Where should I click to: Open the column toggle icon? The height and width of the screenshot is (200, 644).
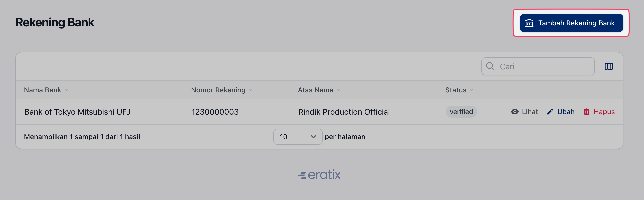pos(609,66)
